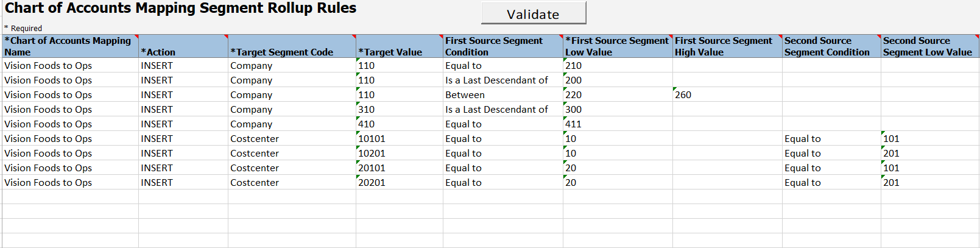
Task: Click the Low Value cell containing 300
Action: (x=617, y=110)
